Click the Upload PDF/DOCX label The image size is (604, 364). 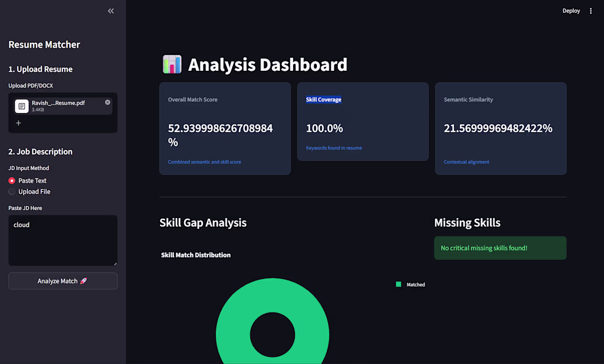click(x=31, y=86)
